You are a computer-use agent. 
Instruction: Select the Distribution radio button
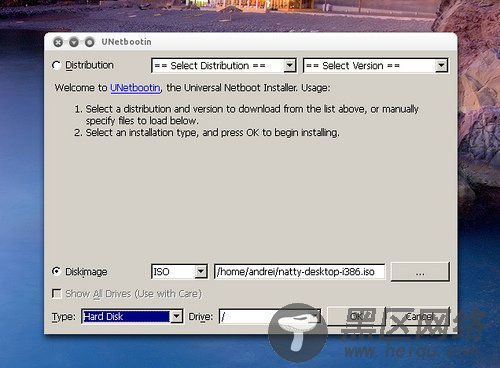click(x=56, y=65)
